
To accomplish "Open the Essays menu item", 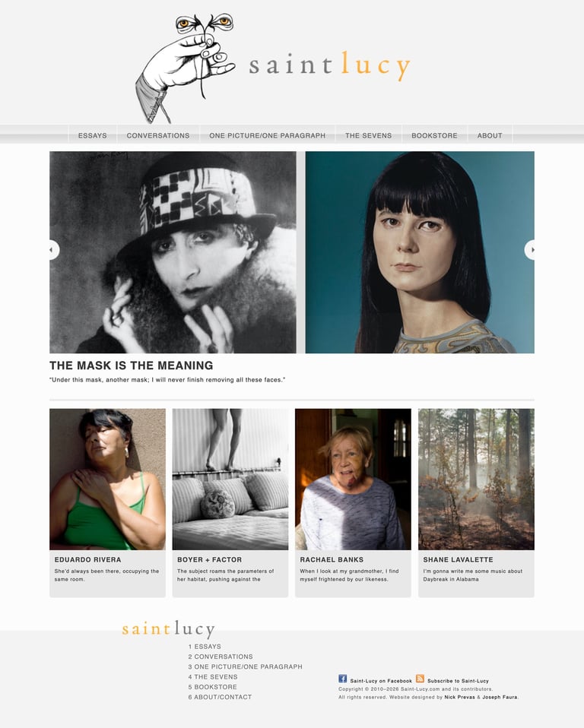I will [93, 135].
